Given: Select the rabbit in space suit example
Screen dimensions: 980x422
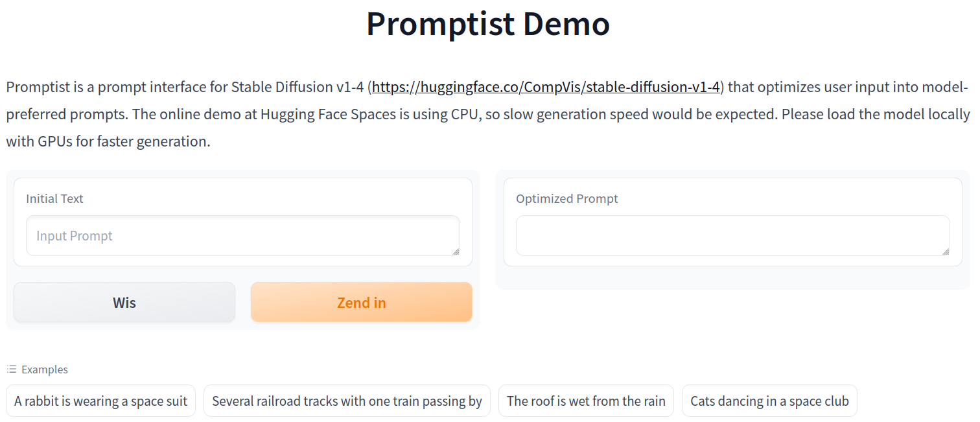Looking at the screenshot, I should click(100, 401).
